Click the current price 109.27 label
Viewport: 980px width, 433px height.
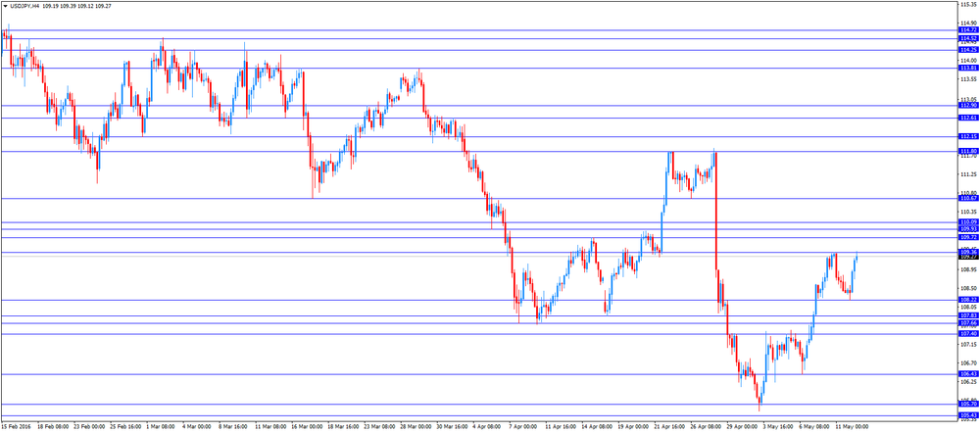(967, 257)
